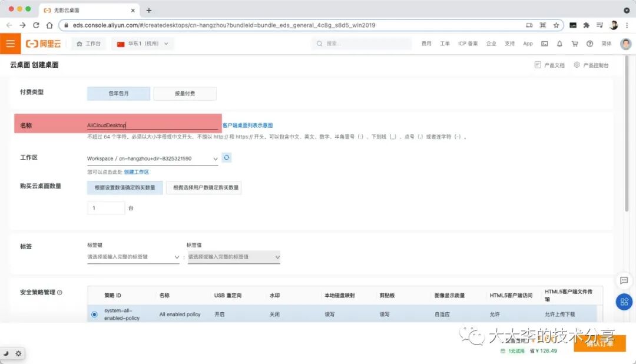The width and height of the screenshot is (636, 364).
Task: Open the browser three-dot menu
Action: point(627,25)
